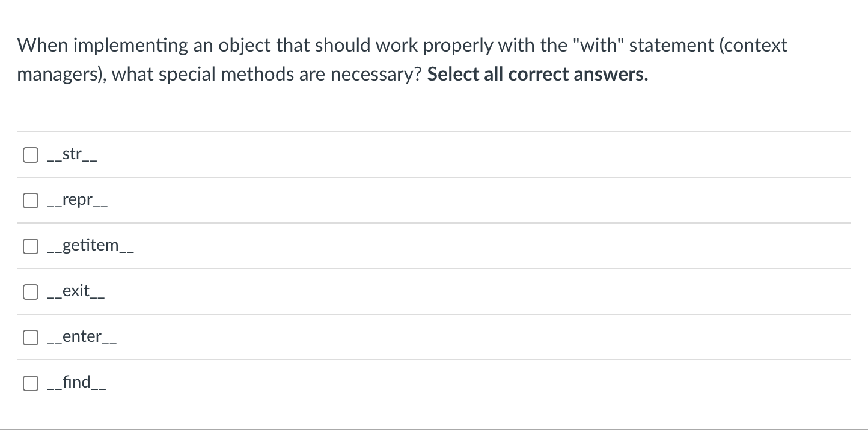
Task: Click the bold 'Select all correct answers.' text
Action: pyautogui.click(x=538, y=75)
